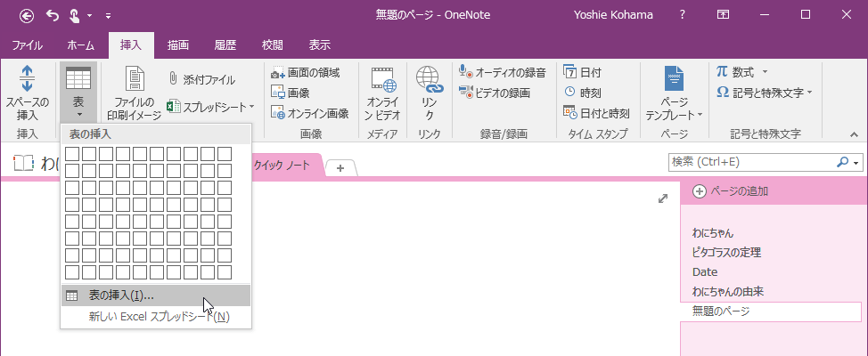Open the notebook book icon
The image size is (868, 356).
click(24, 163)
